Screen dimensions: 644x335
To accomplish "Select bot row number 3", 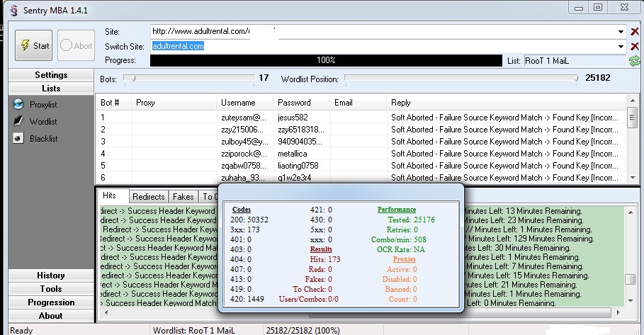I will [361, 142].
